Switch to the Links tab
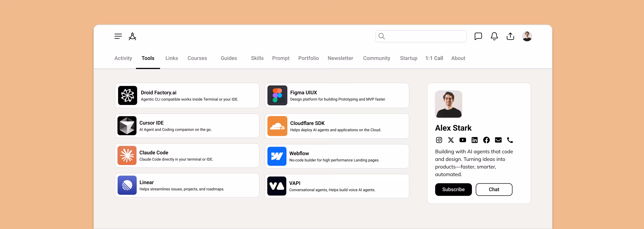The image size is (644, 229). pyautogui.click(x=172, y=58)
